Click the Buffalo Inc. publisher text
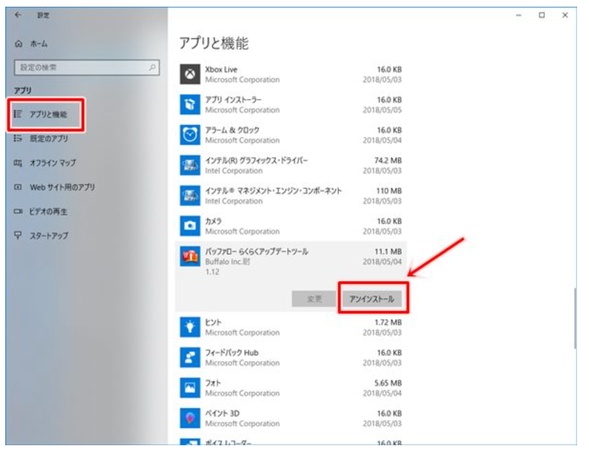 (x=227, y=261)
